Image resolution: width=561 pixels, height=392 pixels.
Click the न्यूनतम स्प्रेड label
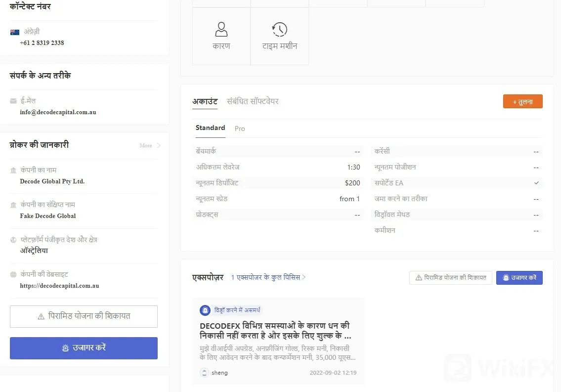[x=212, y=199]
